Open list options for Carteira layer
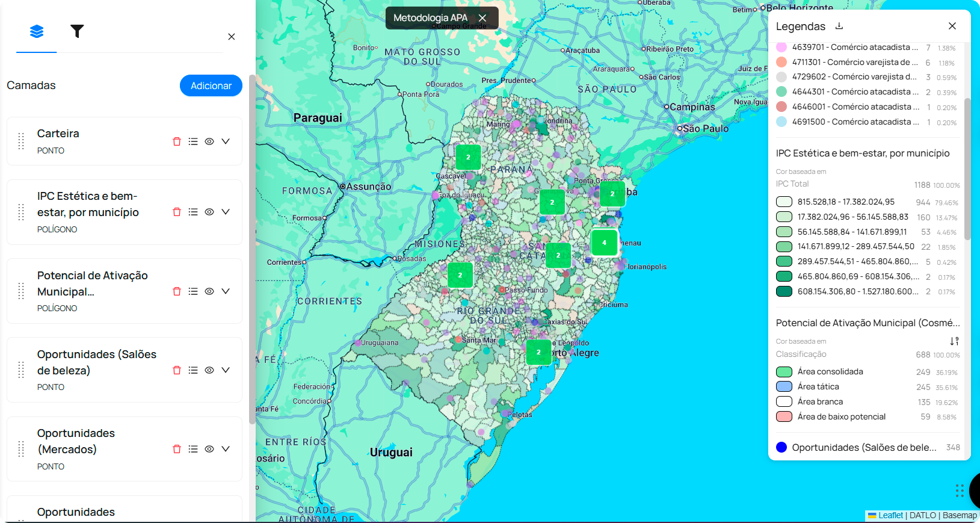 [193, 141]
